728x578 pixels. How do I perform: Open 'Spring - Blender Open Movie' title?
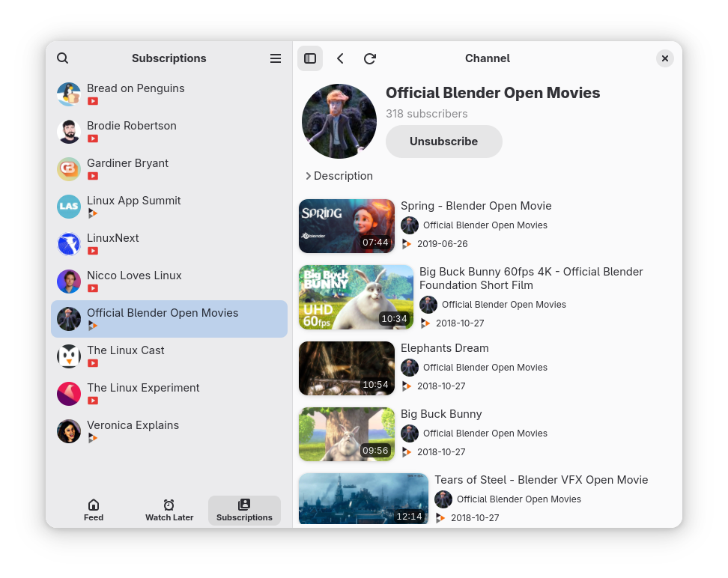(x=476, y=206)
